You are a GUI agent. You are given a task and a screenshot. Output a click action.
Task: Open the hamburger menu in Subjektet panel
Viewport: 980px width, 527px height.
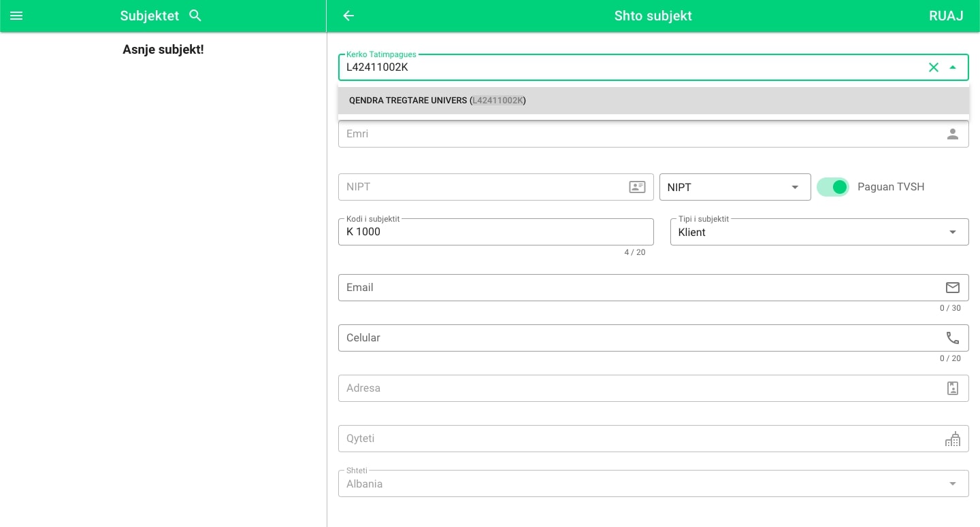tap(16, 16)
